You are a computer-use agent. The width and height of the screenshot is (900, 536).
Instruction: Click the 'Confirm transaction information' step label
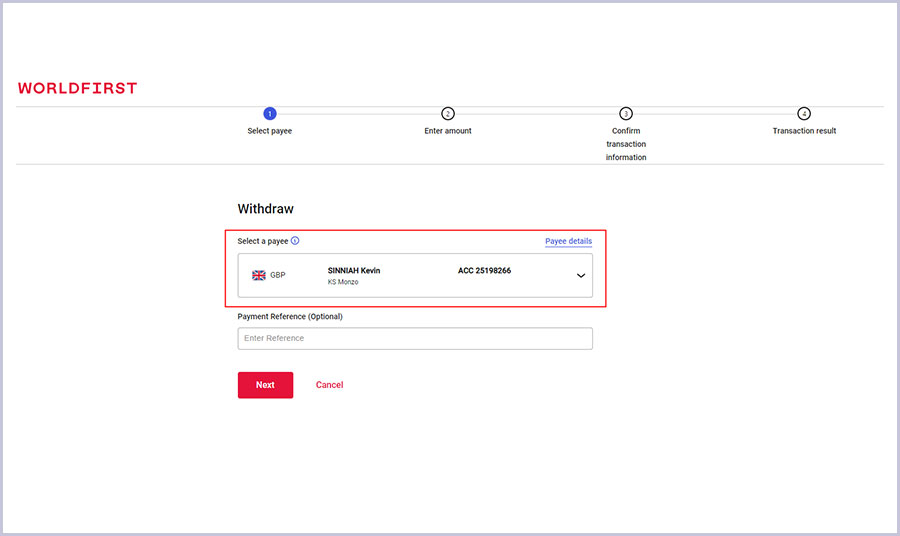click(x=626, y=144)
